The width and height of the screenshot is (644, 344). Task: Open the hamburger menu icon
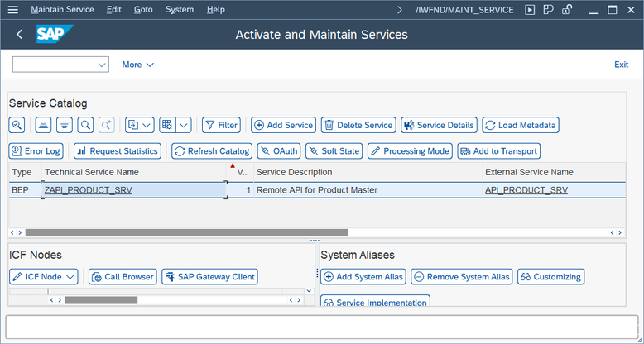(13, 10)
